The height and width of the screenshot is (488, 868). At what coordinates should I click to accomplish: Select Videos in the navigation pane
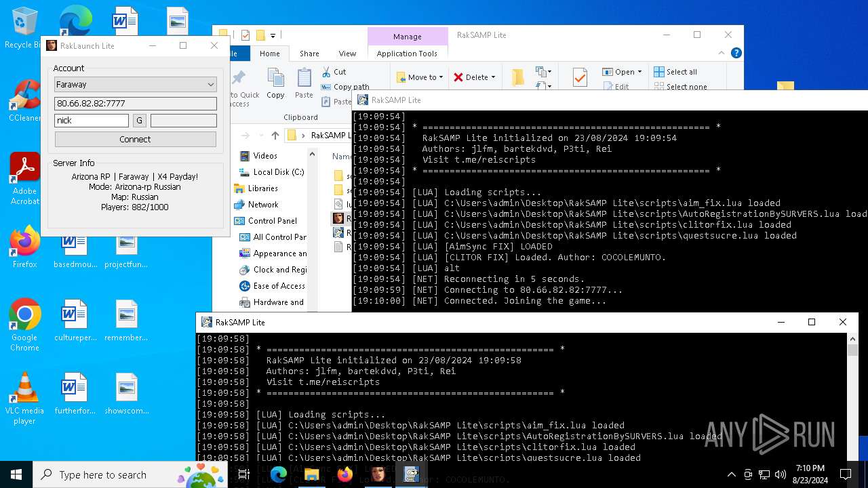pos(258,156)
